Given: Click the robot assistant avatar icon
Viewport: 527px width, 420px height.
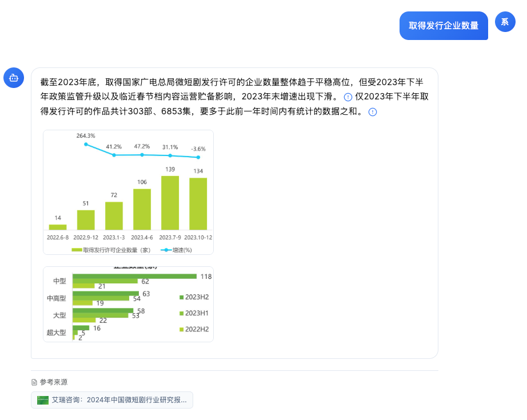Looking at the screenshot, I should 14,78.
